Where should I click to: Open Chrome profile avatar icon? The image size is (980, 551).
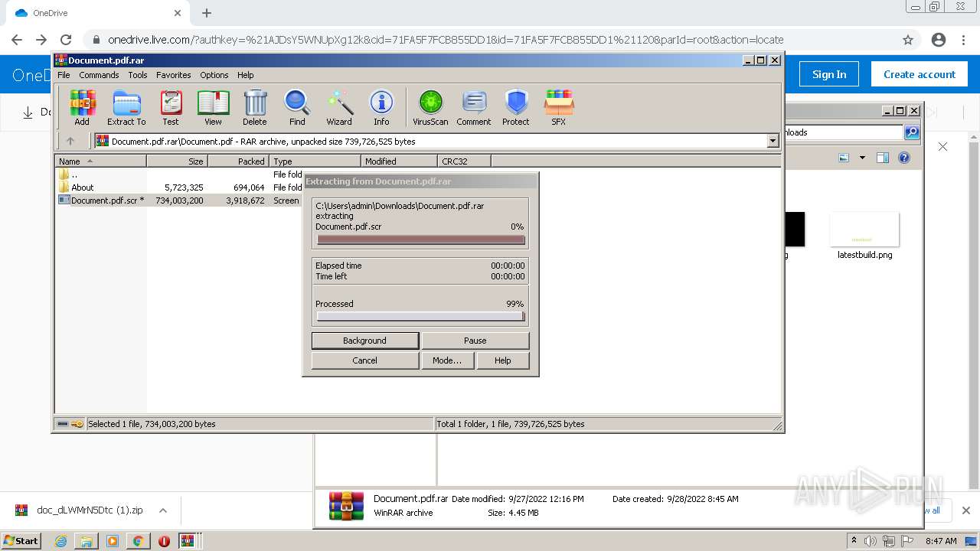[939, 40]
